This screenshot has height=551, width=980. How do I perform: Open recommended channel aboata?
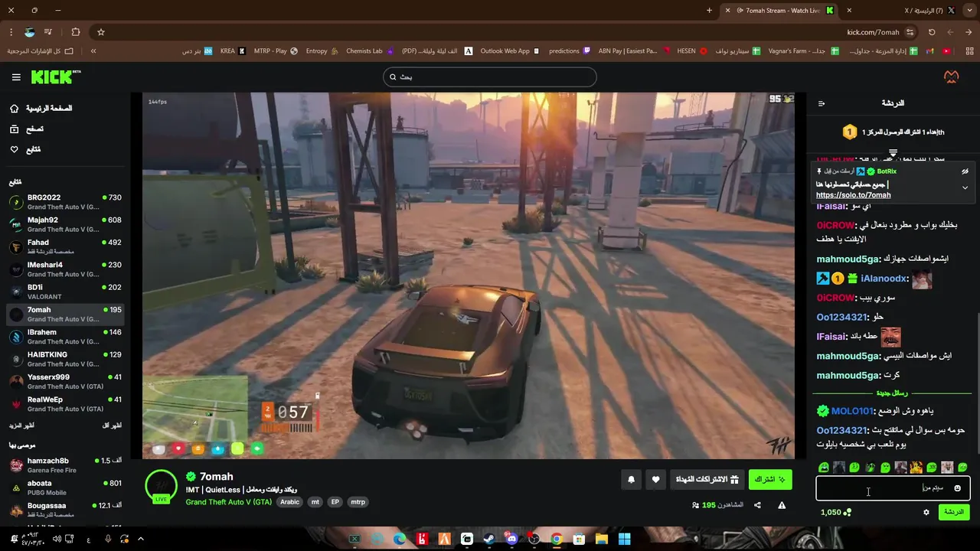[x=65, y=487]
